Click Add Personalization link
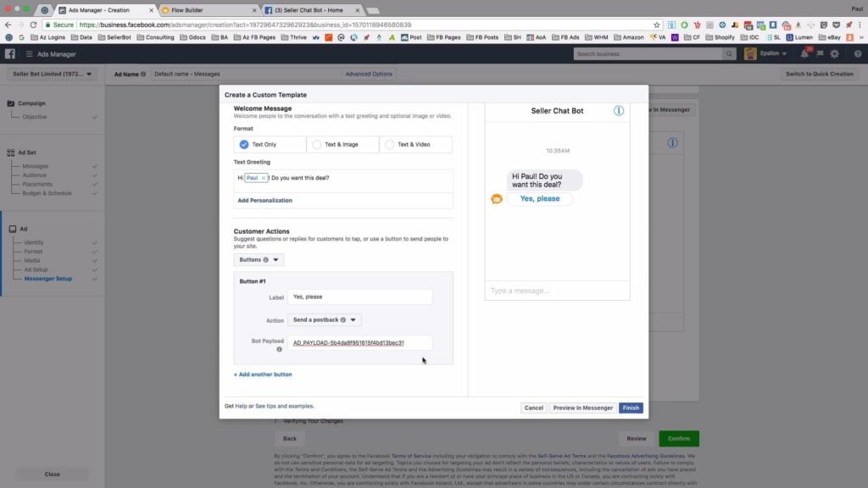868x488 pixels. [x=264, y=200]
